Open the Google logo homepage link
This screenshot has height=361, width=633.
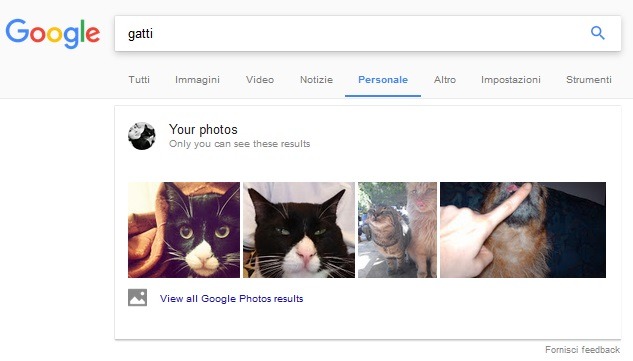pyautogui.click(x=52, y=34)
